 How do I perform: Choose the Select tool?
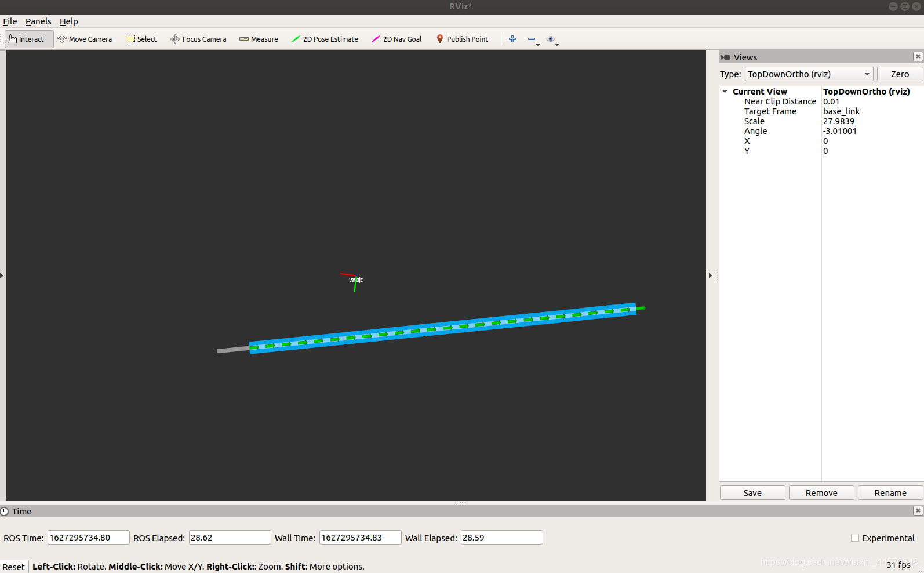(141, 39)
